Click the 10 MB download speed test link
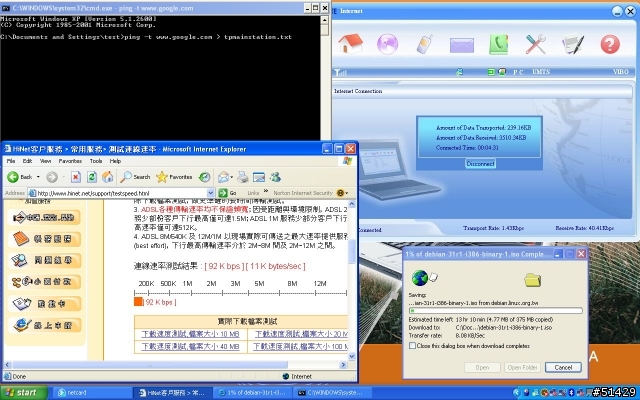 [190, 334]
